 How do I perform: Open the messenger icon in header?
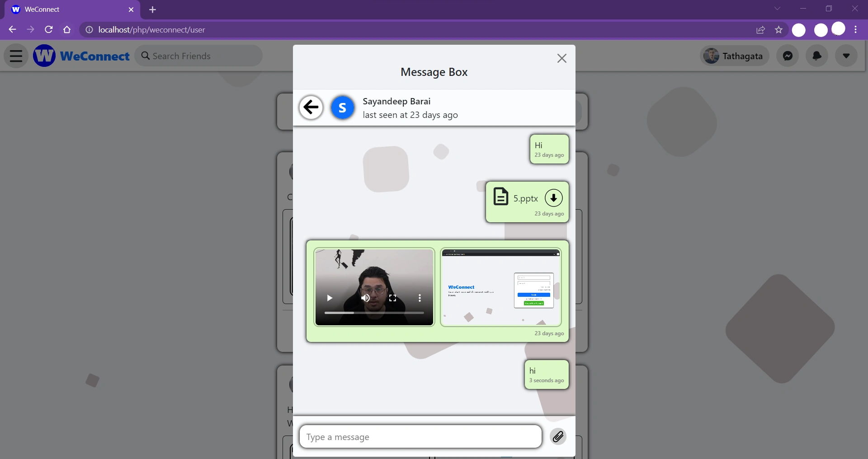788,56
